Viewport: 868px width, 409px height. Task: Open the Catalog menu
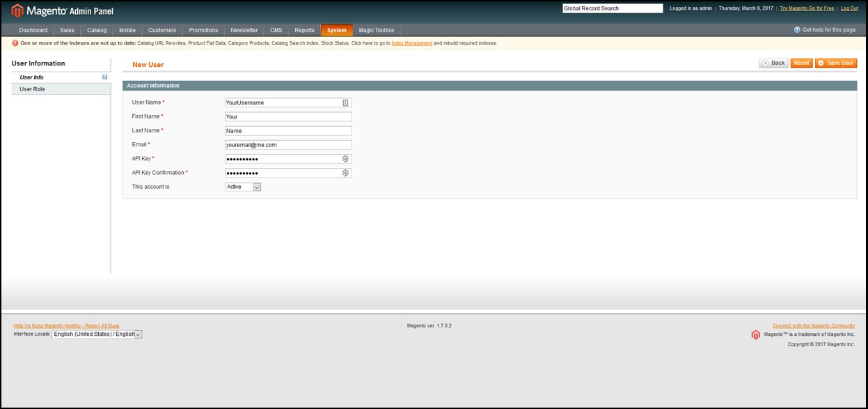pyautogui.click(x=97, y=30)
